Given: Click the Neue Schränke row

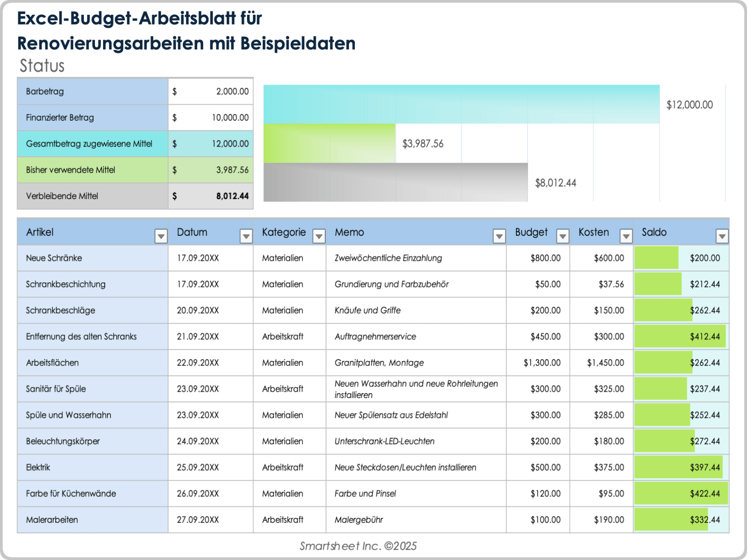Looking at the screenshot, I should (92, 258).
